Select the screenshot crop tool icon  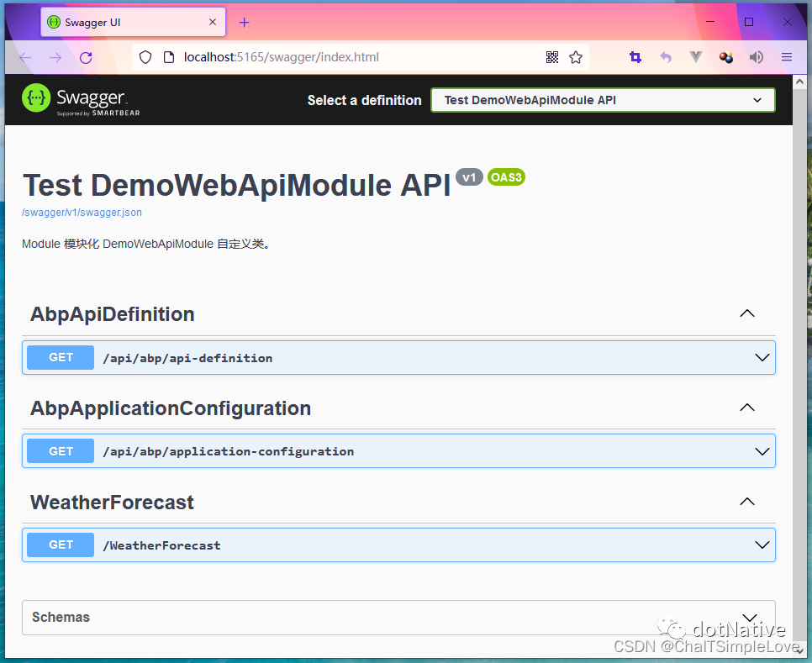coord(635,57)
